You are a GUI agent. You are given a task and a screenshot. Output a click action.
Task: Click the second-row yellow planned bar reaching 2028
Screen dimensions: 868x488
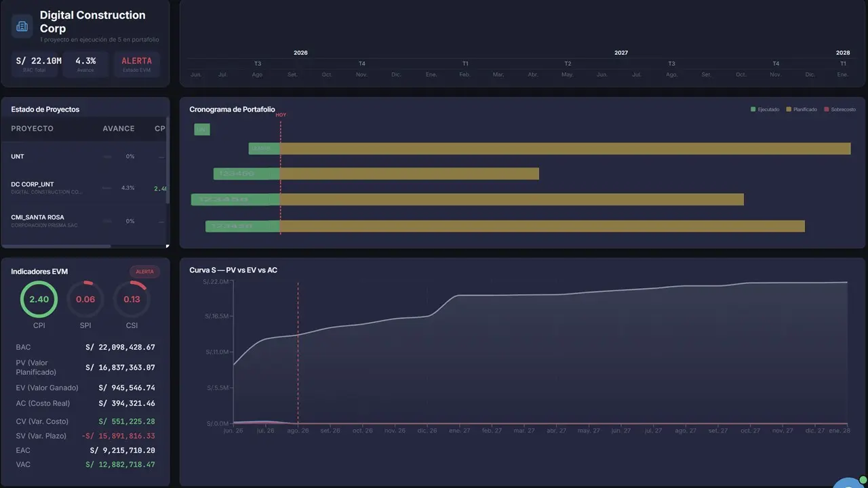pyautogui.click(x=566, y=148)
